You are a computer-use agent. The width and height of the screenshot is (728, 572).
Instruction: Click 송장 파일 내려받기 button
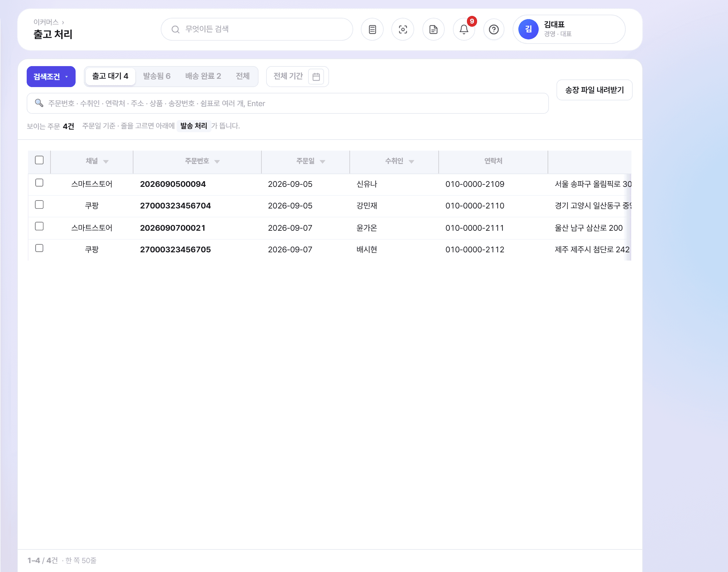pyautogui.click(x=595, y=90)
